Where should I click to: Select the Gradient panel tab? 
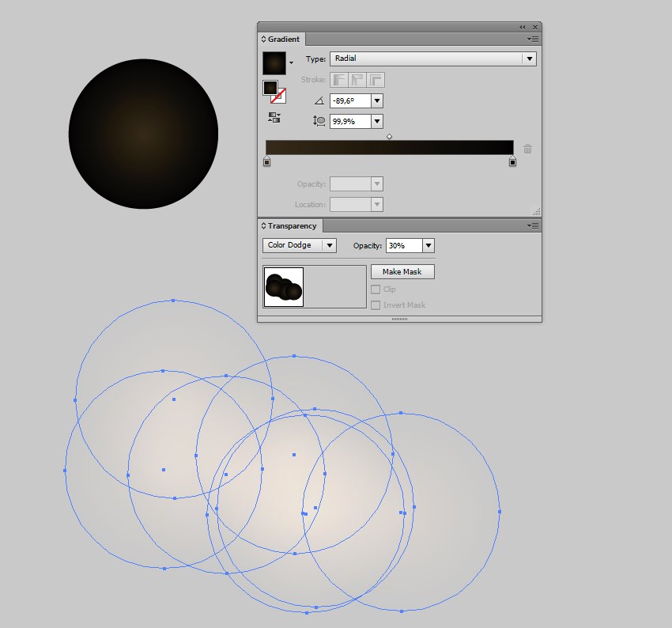281,39
